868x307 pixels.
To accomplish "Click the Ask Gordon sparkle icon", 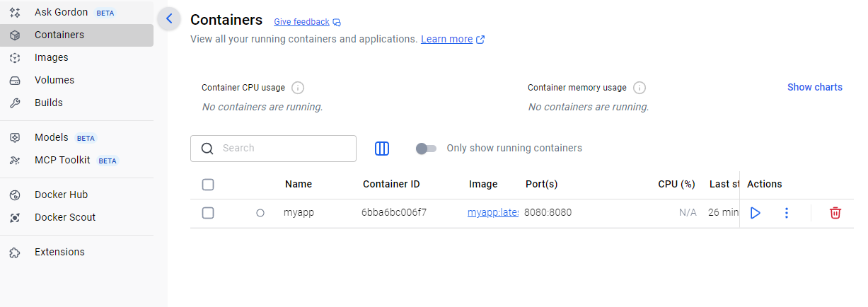I will click(x=15, y=13).
